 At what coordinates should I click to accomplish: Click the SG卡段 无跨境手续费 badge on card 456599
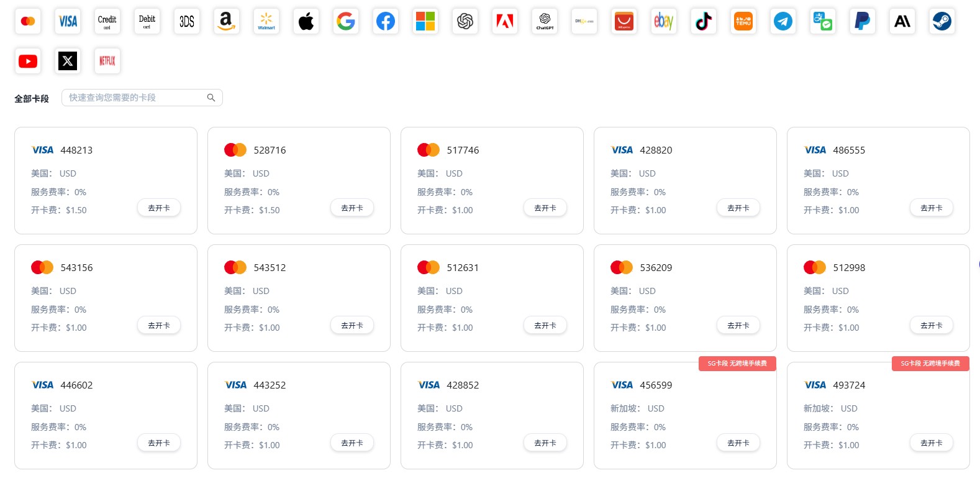737,364
